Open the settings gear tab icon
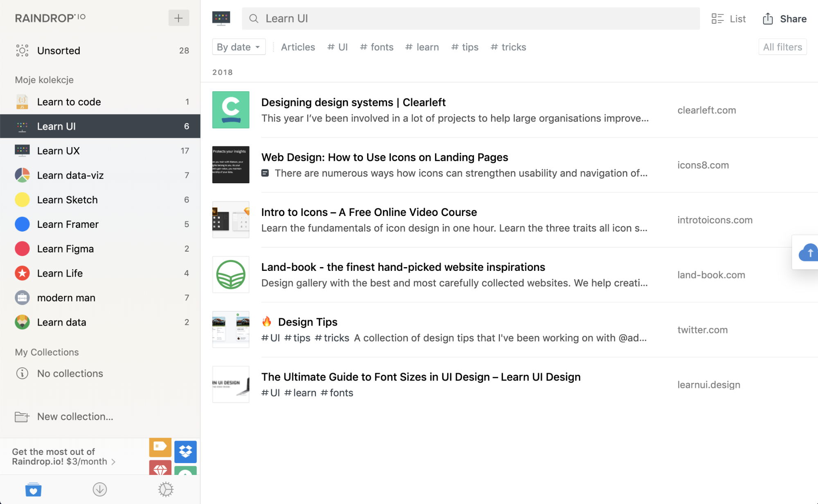The height and width of the screenshot is (504, 818). (166, 489)
